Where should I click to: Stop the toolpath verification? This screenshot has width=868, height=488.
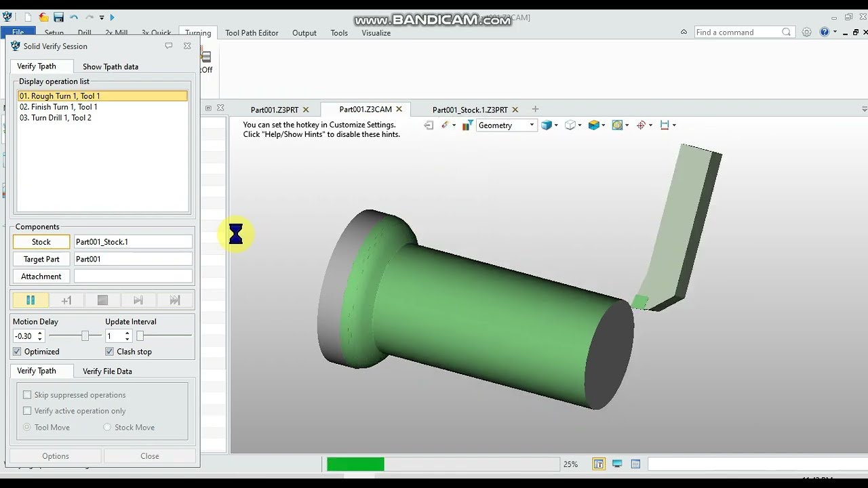102,300
